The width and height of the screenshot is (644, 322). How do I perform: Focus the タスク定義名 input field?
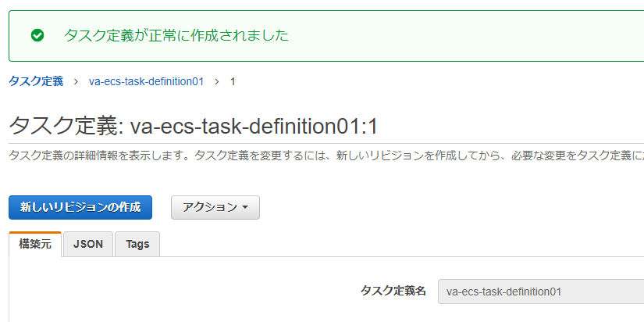(x=540, y=292)
